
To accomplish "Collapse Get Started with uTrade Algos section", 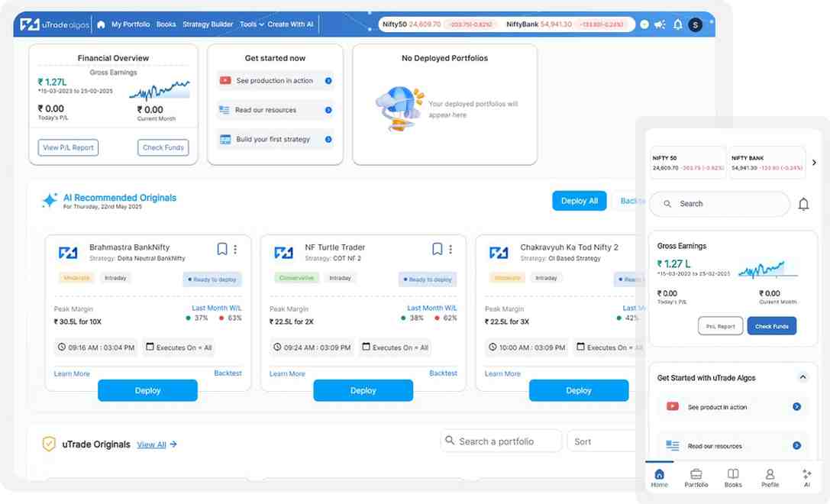I will [803, 377].
